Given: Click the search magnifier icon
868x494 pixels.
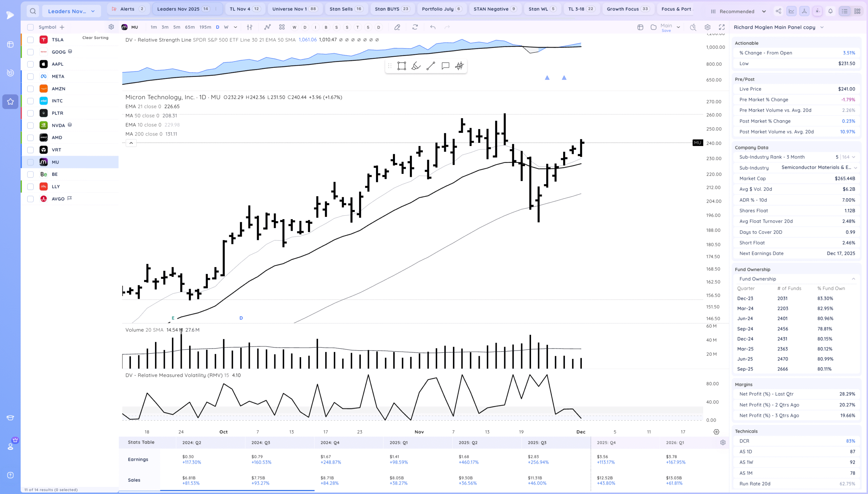Looking at the screenshot, I should 33,11.
